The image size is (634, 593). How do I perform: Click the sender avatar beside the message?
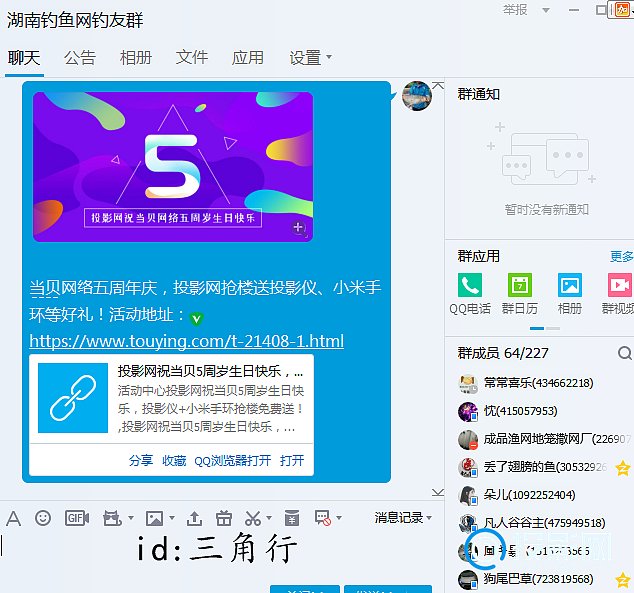(x=417, y=96)
